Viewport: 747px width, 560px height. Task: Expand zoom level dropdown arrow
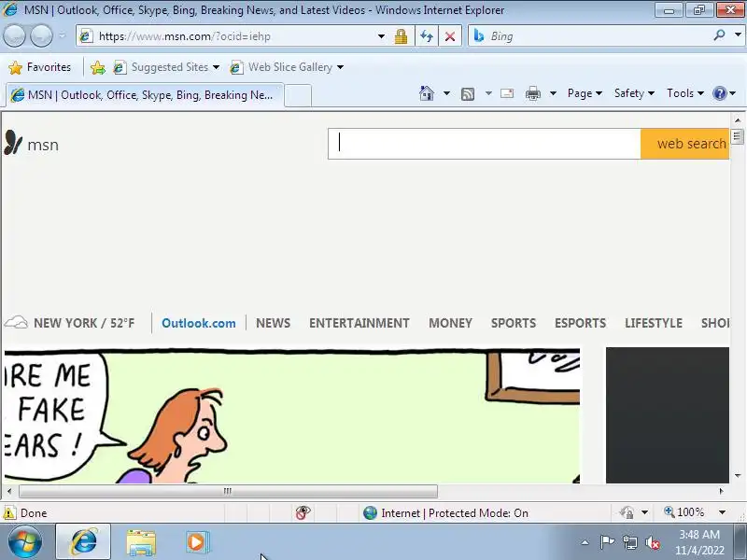[722, 512]
